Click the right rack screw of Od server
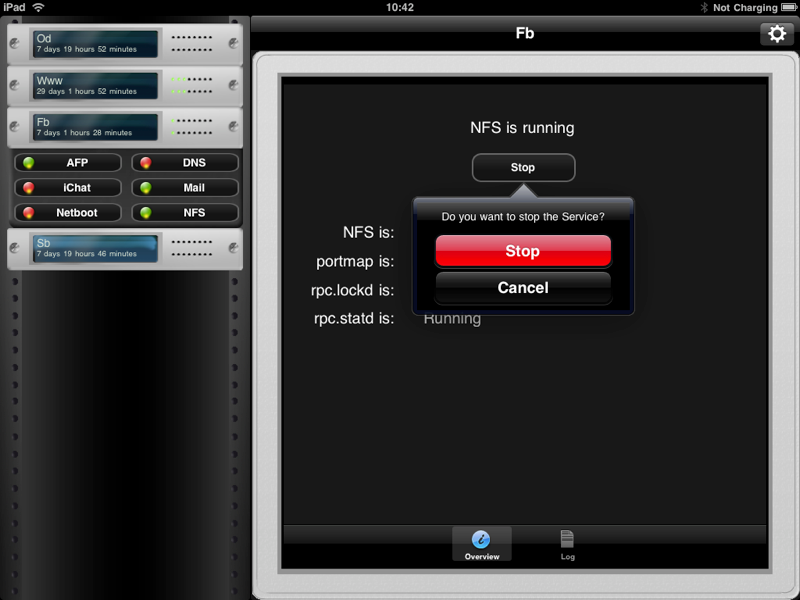Viewport: 800px width, 600px height. tap(234, 43)
